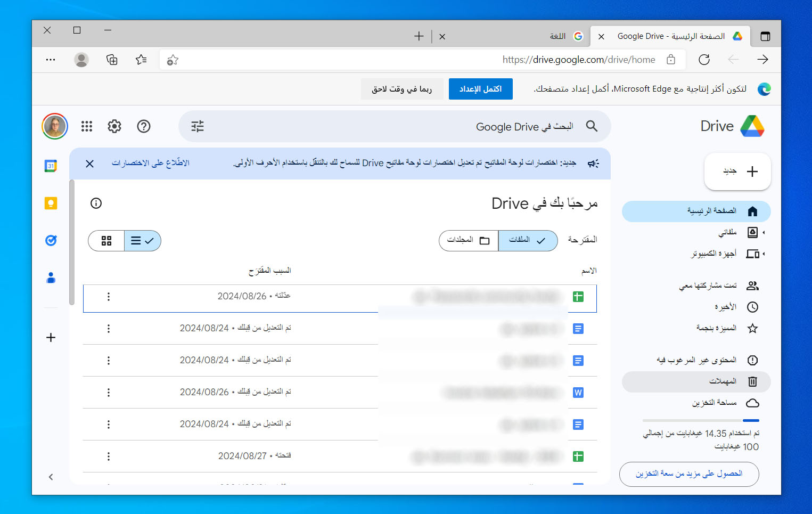Open Sheets file icon in حذفته row
The image size is (812, 514).
click(578, 297)
